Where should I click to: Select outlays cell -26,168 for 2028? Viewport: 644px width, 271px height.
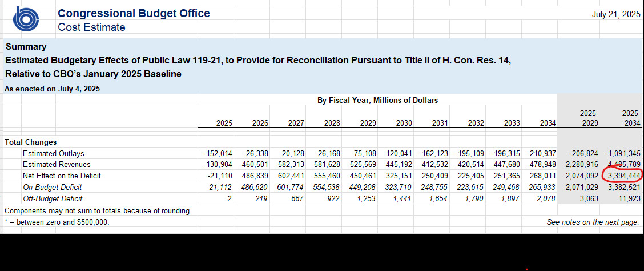coord(328,153)
